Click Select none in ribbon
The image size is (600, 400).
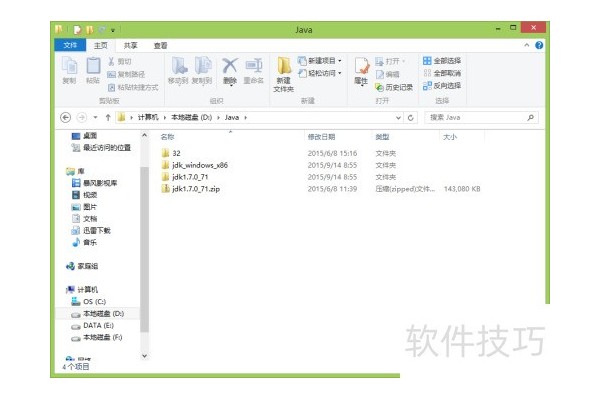[x=442, y=73]
